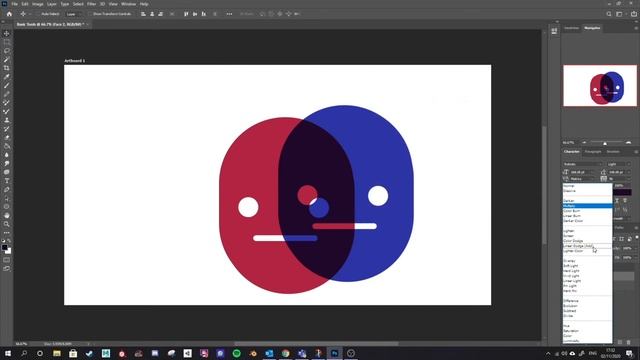The width and height of the screenshot is (640, 360).
Task: Click the align right edges icon
Action: point(160,14)
